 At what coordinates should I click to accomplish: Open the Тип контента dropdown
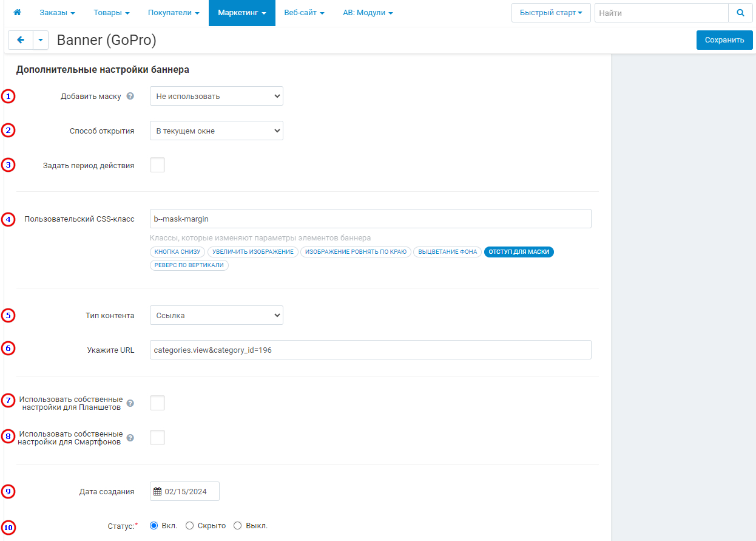click(216, 315)
